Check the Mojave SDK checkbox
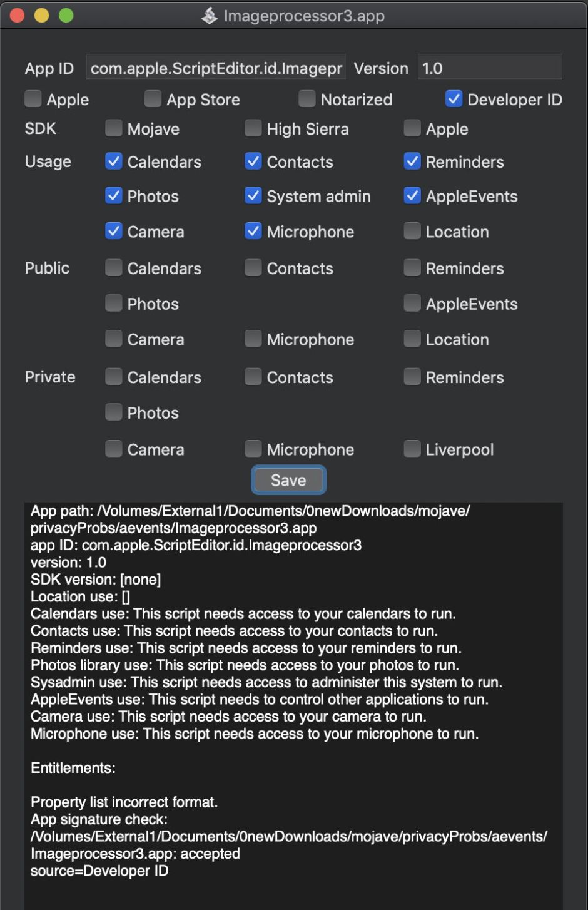588x910 pixels. click(x=113, y=128)
